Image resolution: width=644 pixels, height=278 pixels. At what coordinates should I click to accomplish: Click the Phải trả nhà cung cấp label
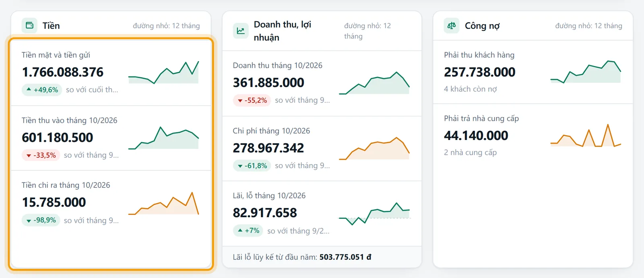481,119
